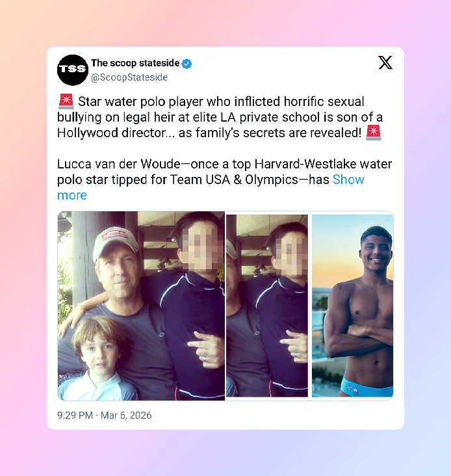Screen dimensions: 451x476
Task: Open middle cropped photo with pixelated face
Action: click(267, 306)
